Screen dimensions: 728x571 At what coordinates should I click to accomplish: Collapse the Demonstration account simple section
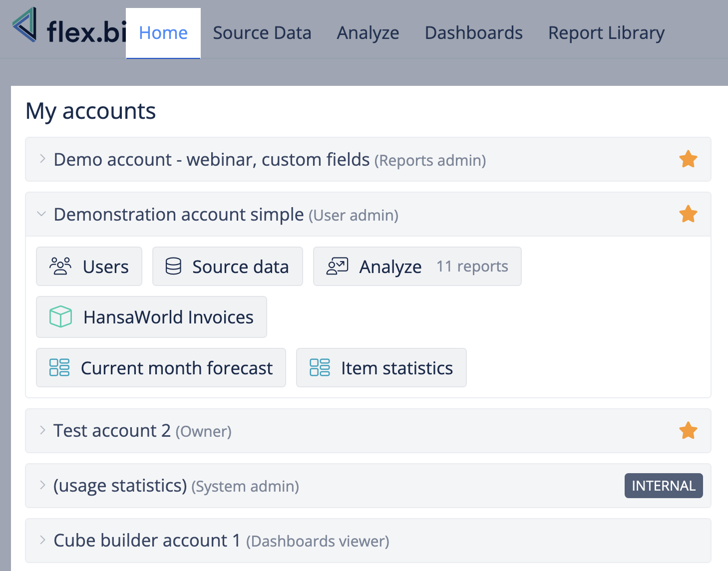[x=42, y=214]
